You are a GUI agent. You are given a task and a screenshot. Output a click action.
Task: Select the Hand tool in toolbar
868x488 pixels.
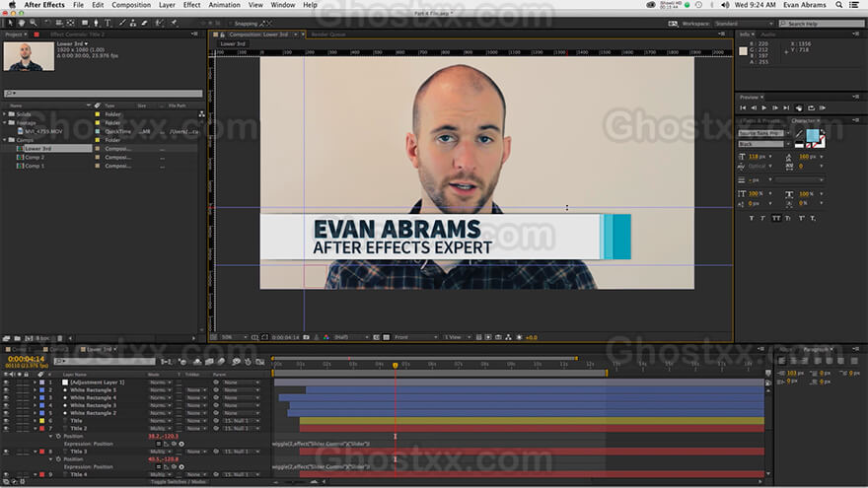[22, 23]
